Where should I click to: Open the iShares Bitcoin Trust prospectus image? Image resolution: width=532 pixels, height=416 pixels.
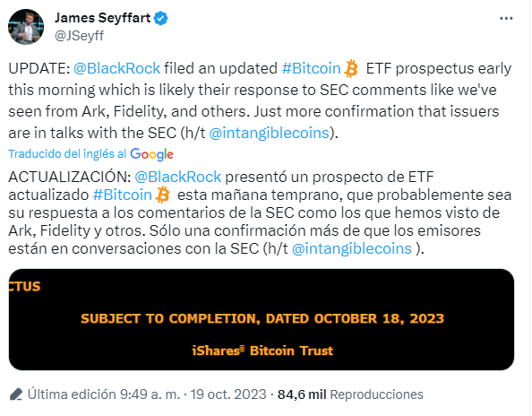(262, 319)
